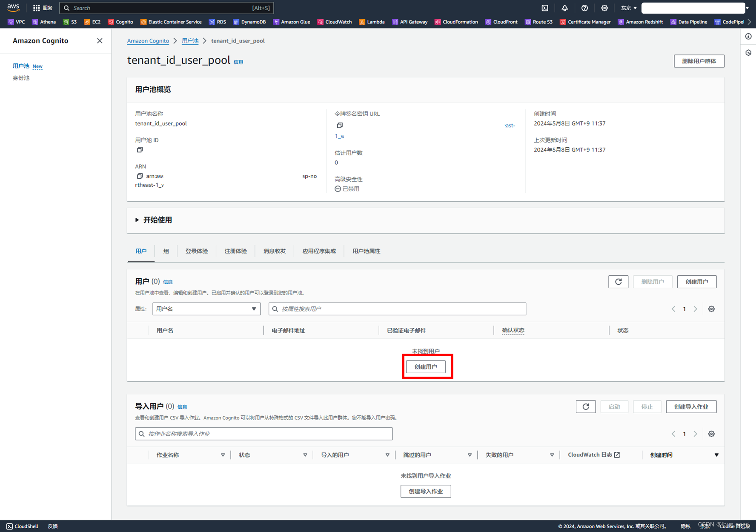Open CloudWatch service shortcut
The image size is (756, 532).
click(335, 22)
